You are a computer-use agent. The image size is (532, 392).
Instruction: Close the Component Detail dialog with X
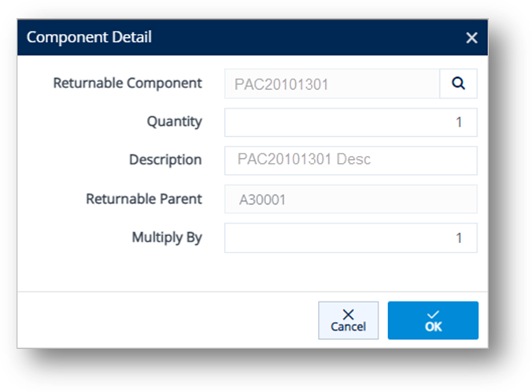[x=471, y=38]
